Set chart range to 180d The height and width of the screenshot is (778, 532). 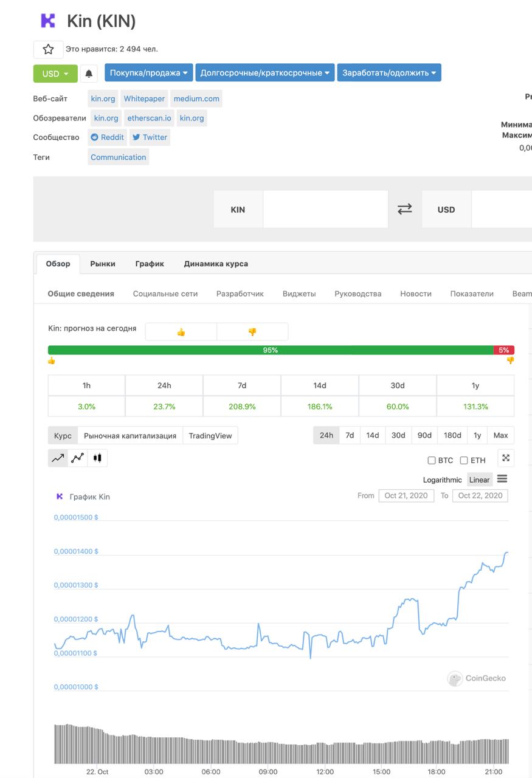point(452,435)
